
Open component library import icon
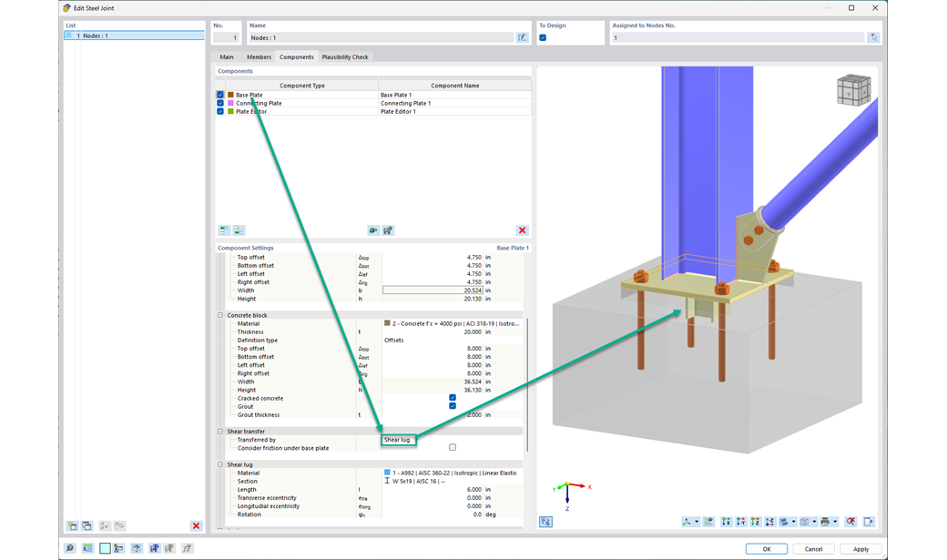pos(373,230)
